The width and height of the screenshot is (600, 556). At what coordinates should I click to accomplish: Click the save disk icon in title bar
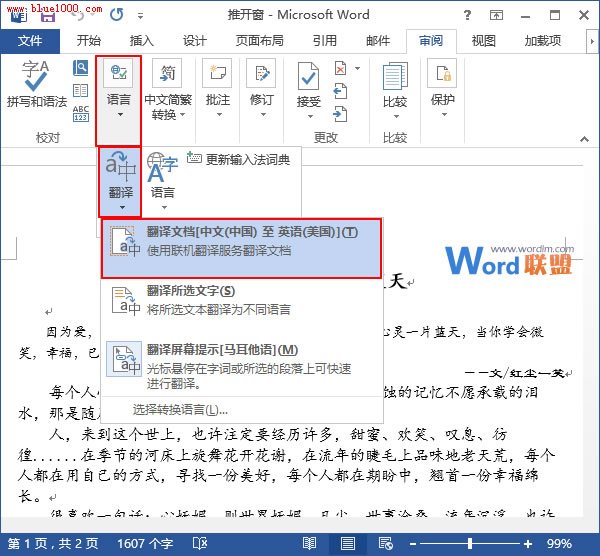(48, 16)
